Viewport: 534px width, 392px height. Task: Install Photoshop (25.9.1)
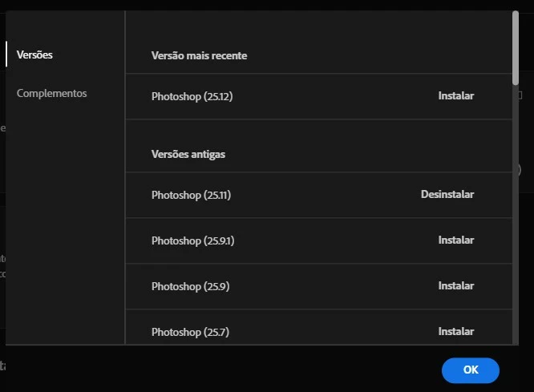(455, 240)
